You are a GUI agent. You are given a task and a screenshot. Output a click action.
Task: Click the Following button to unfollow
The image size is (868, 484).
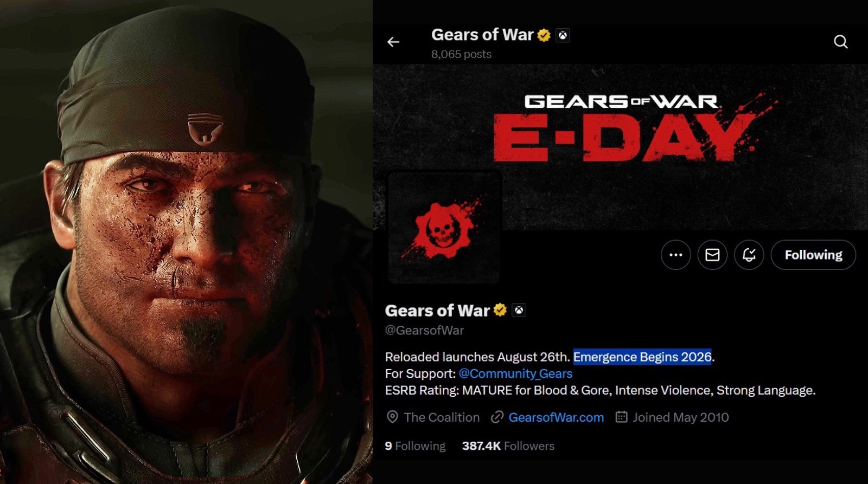(x=813, y=255)
